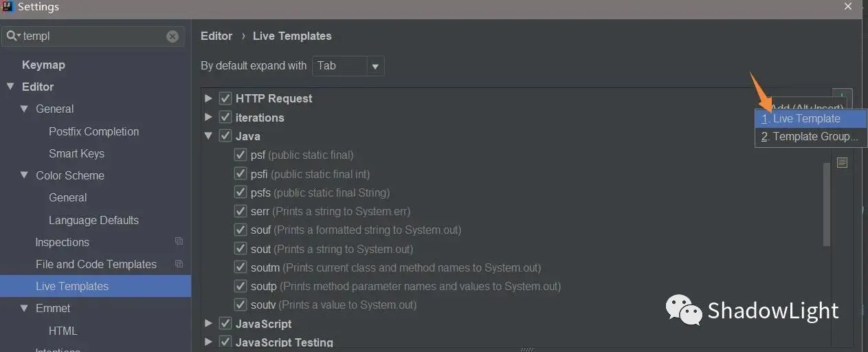
Task: Open Keymap settings page
Action: pos(43,65)
